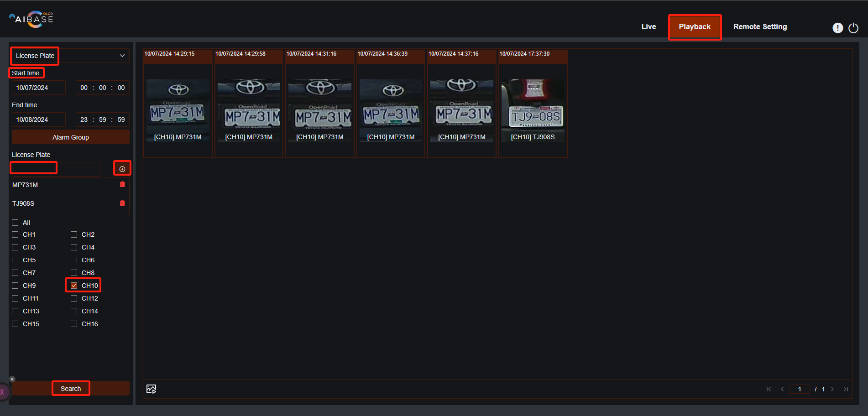Click the end time hours field 23
This screenshot has width=868, height=416.
pyautogui.click(x=84, y=120)
